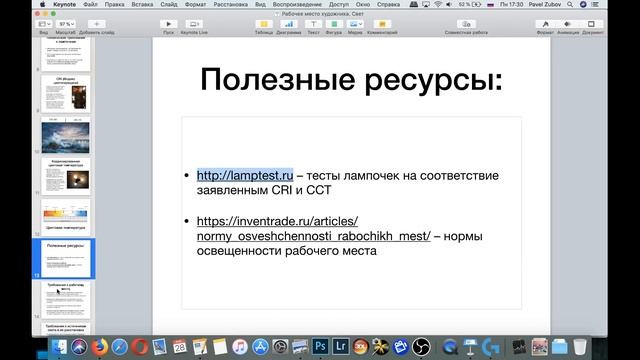
Task: Open the Медиа dropdown in toolbar
Action: (x=355, y=24)
